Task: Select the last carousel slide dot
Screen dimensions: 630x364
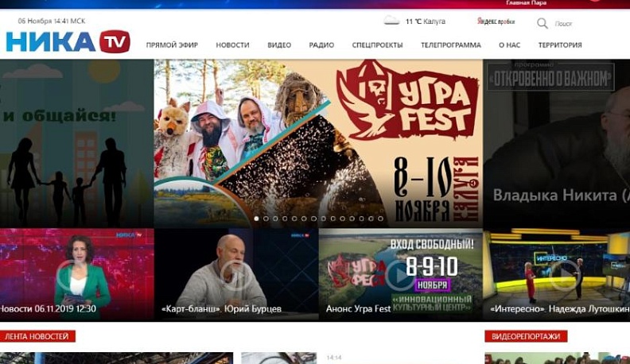Action: (380, 218)
